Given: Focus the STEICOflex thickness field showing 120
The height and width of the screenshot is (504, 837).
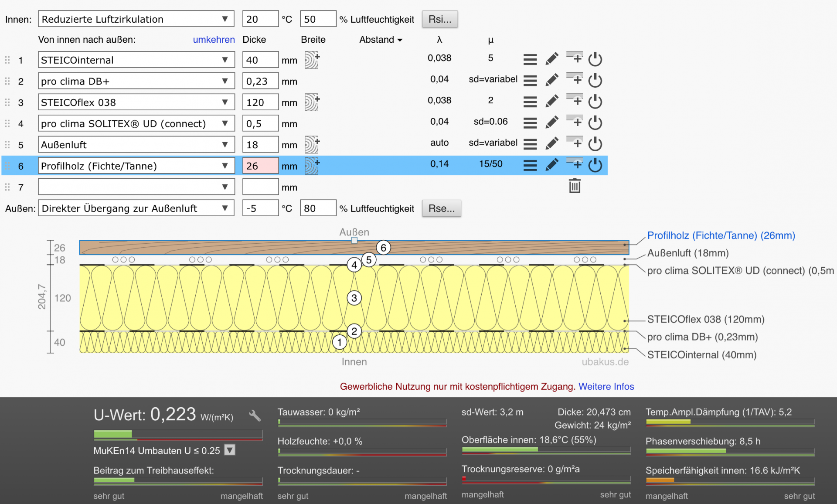Looking at the screenshot, I should pyautogui.click(x=260, y=102).
